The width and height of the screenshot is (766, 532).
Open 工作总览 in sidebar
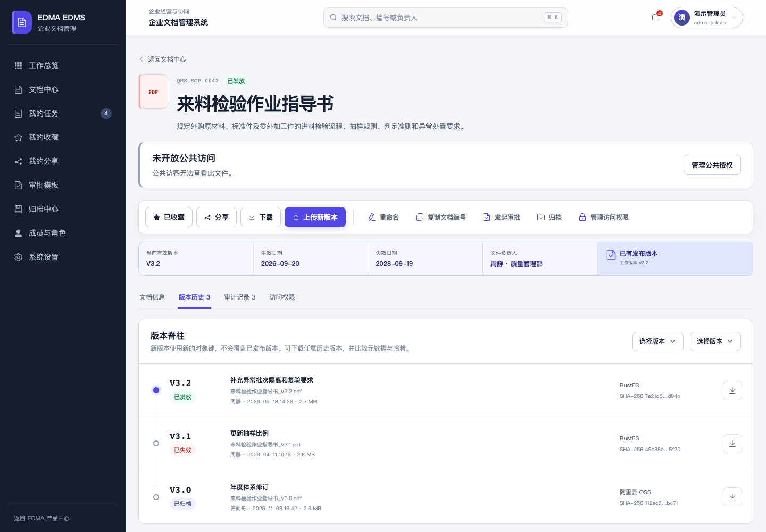[63, 65]
